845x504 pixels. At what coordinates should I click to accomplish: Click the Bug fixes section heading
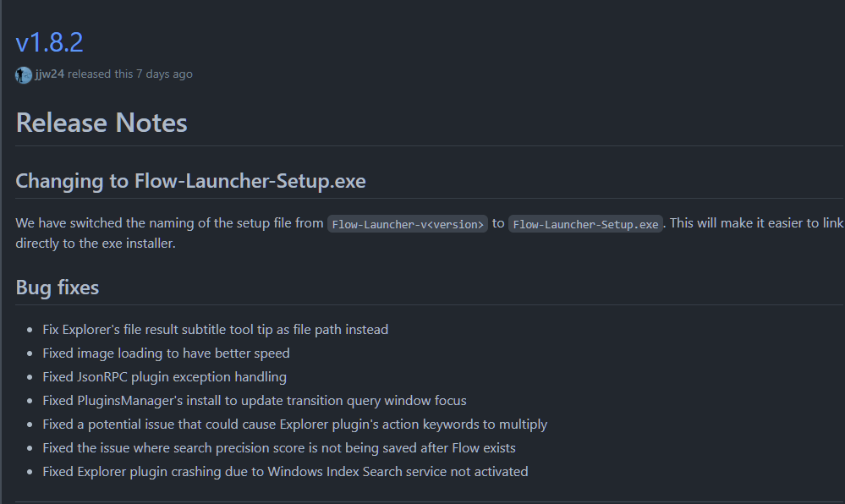click(x=57, y=288)
